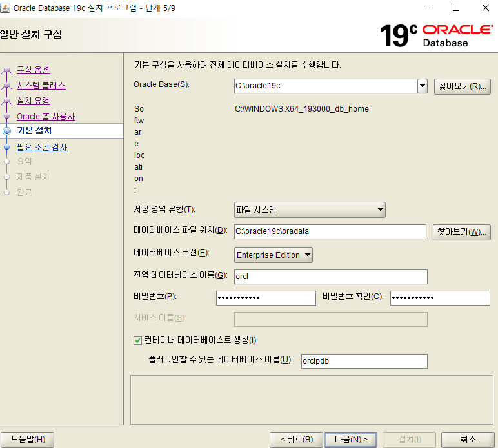The height and width of the screenshot is (448, 498).
Task: Open the 저장 영역 유형 dropdown (파일 시스템)
Action: (310, 209)
